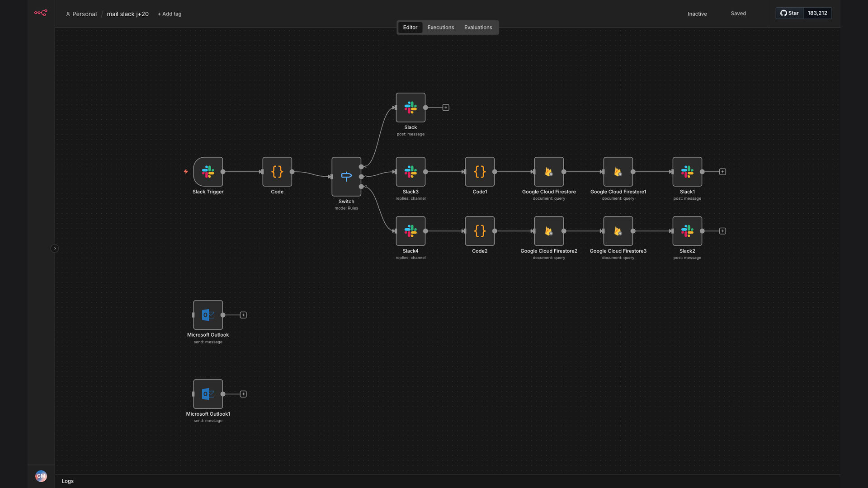Click the Google Cloud Firestore3 output connector
The width and height of the screenshot is (868, 488).
click(633, 231)
